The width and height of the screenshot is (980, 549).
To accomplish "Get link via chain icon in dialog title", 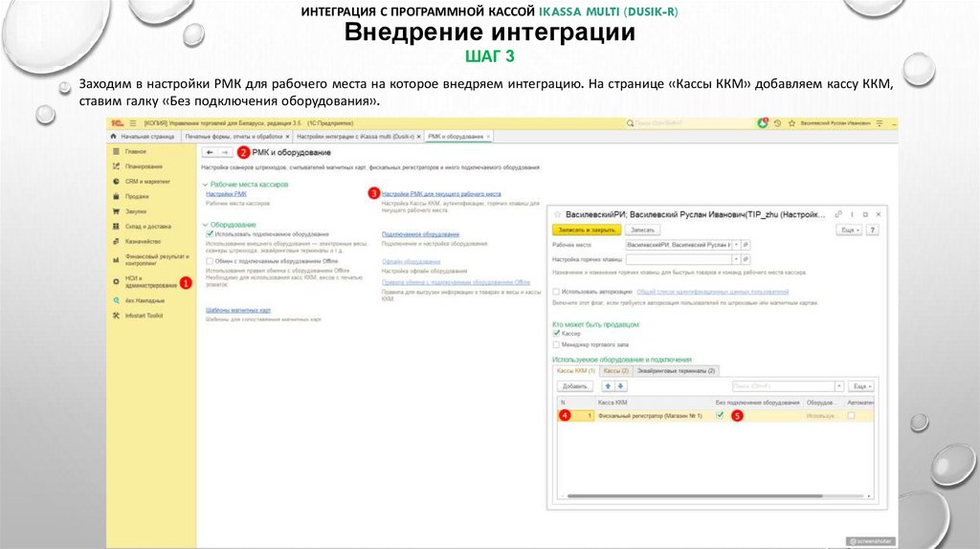I will click(x=838, y=214).
